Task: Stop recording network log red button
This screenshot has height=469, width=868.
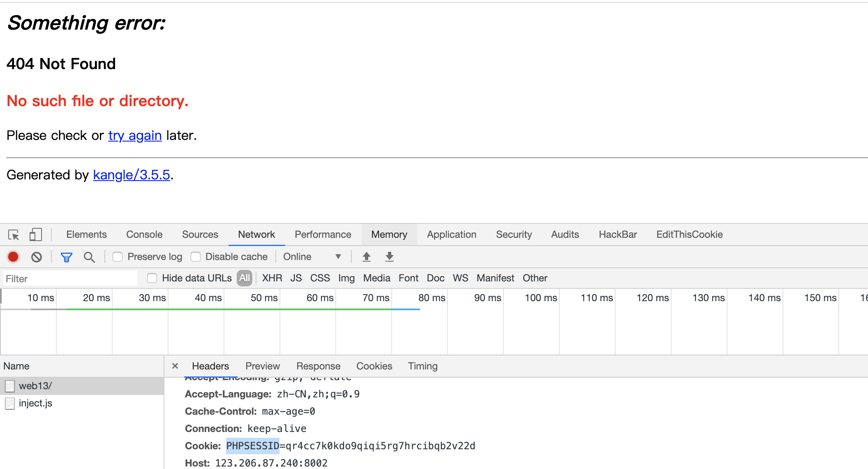Action: click(13, 257)
